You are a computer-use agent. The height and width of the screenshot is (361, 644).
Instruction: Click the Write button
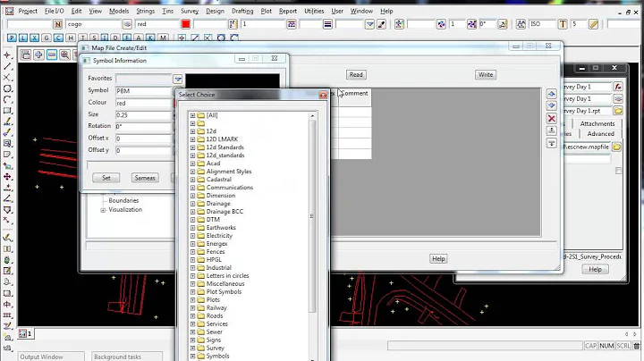tap(486, 75)
